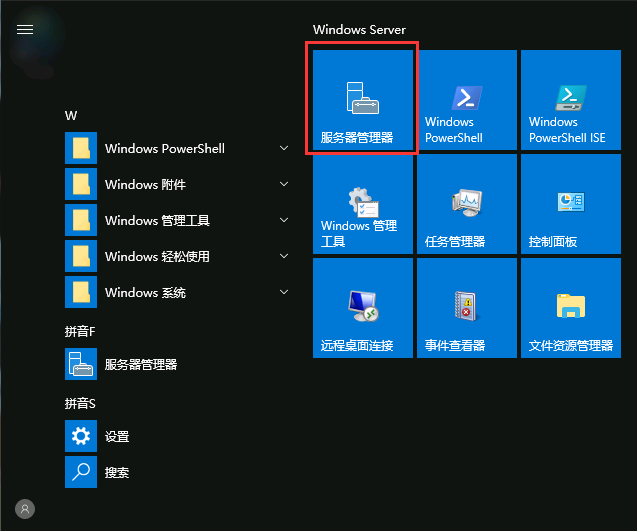Click the user account icon at bottom left
The image size is (637, 531).
[x=25, y=508]
